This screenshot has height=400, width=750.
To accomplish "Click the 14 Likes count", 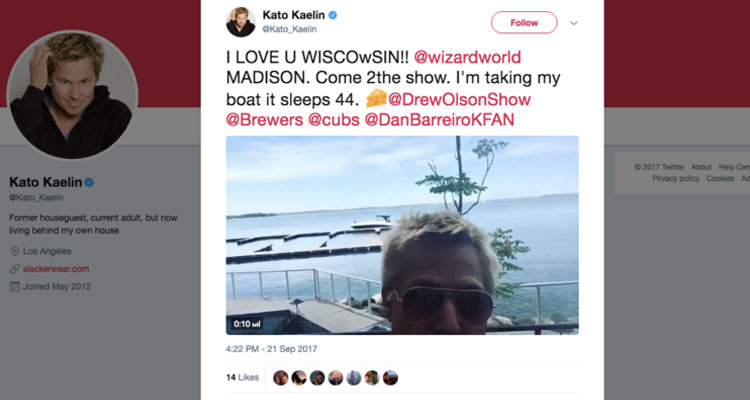I will pos(243,378).
